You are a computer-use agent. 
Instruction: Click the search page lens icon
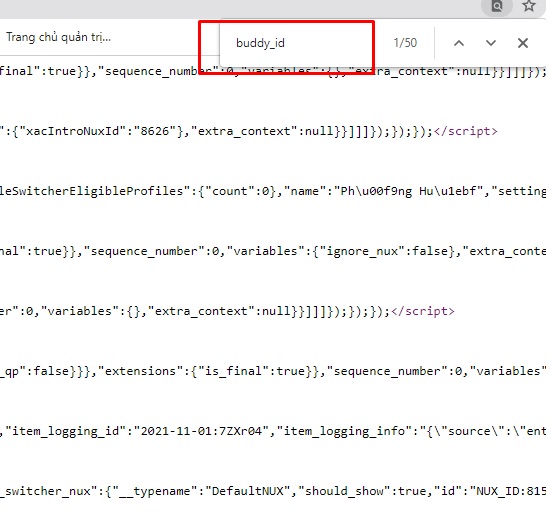pos(497,6)
